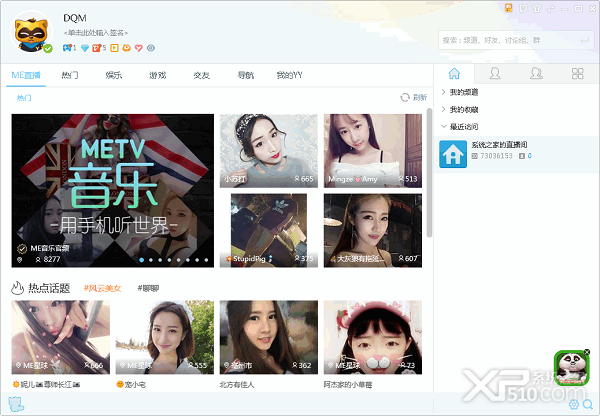Open the 交友 tab
600x416 pixels.
click(202, 75)
